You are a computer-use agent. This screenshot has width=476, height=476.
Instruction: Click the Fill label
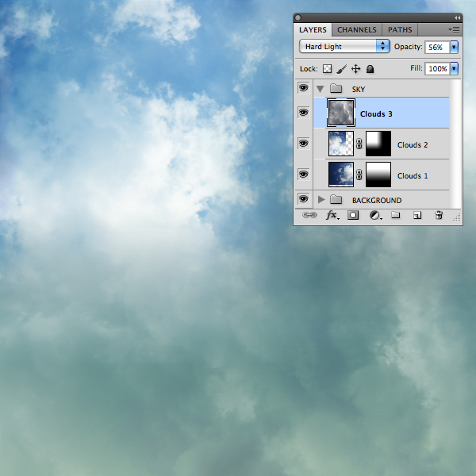click(416, 68)
